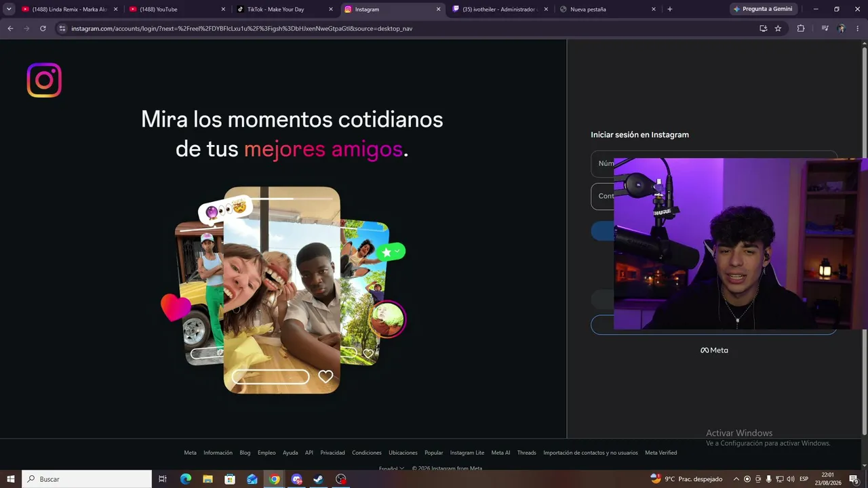Open site information icon in address bar

[x=62, y=28]
